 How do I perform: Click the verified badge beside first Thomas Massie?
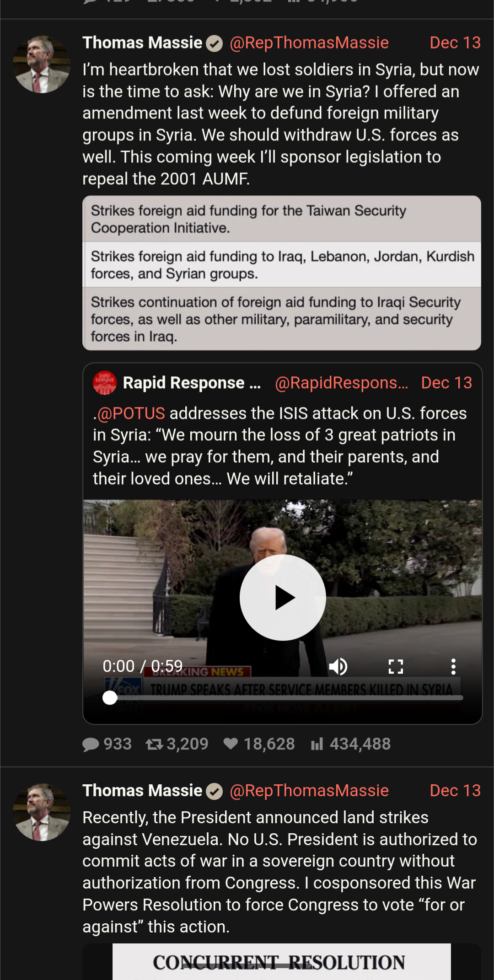tap(214, 43)
